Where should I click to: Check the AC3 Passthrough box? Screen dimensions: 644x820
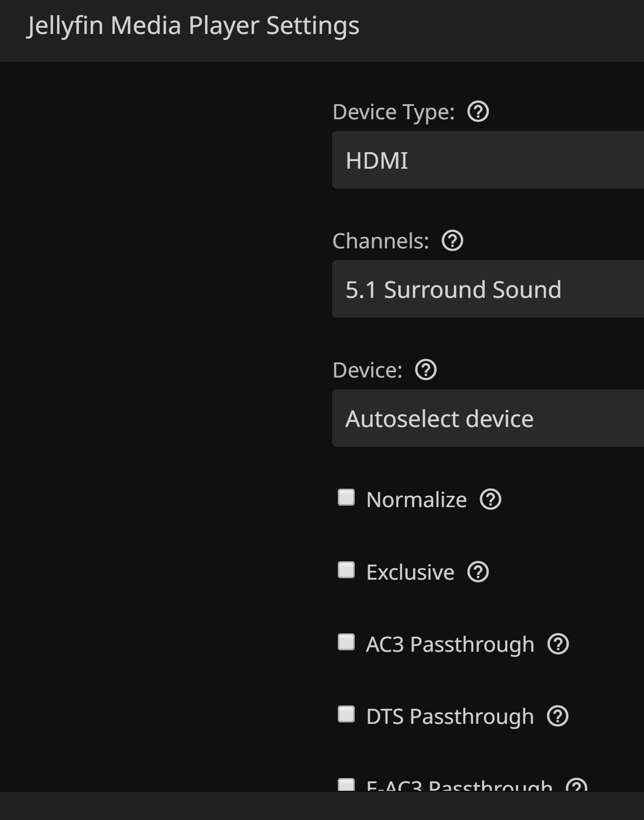(346, 642)
